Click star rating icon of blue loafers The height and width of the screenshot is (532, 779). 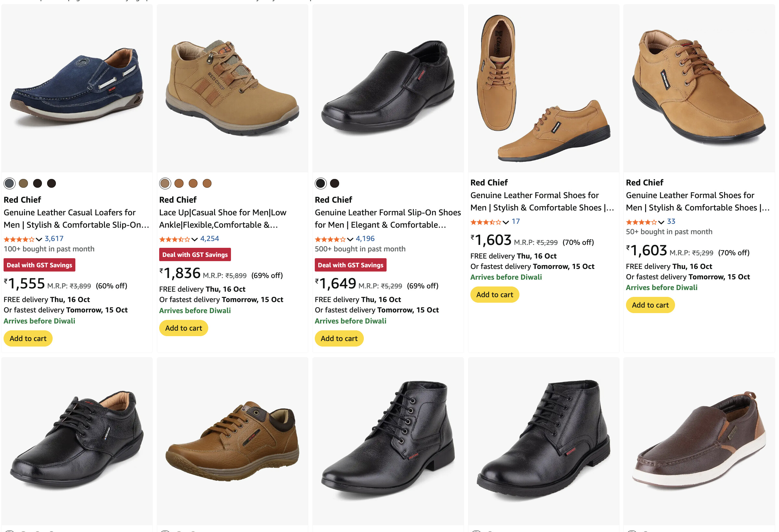click(x=19, y=239)
